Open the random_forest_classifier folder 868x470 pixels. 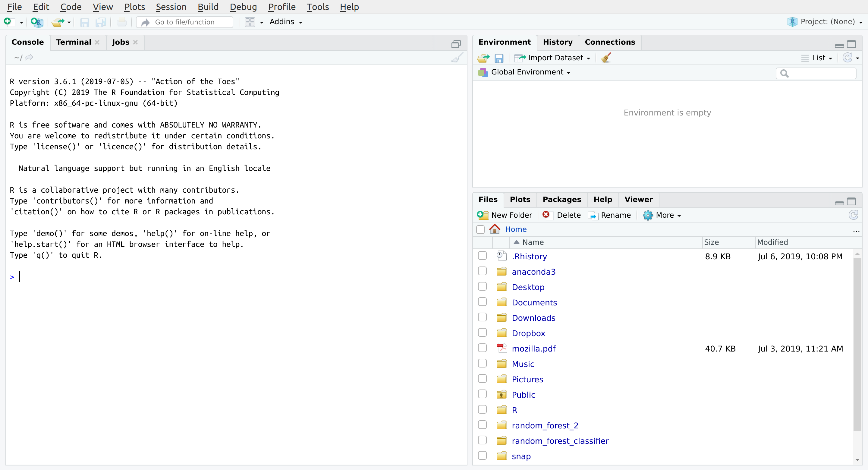pos(560,441)
